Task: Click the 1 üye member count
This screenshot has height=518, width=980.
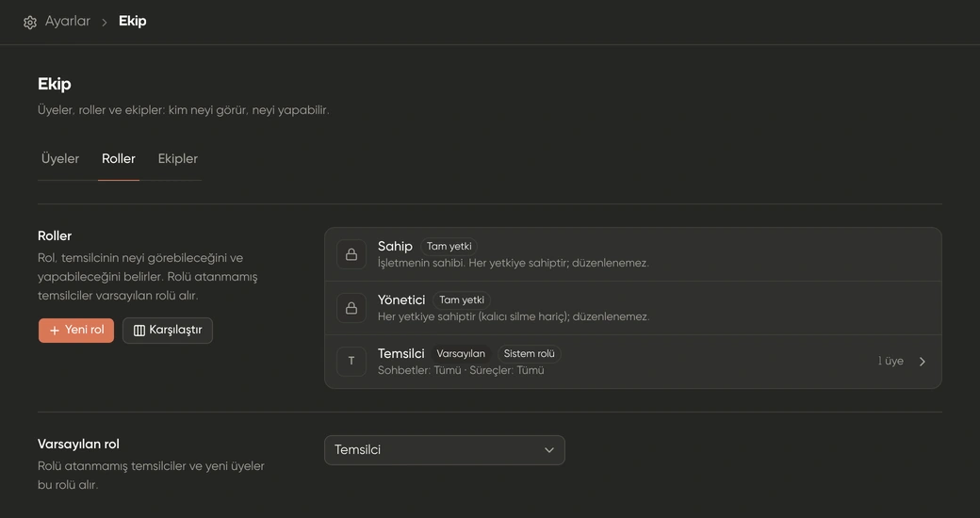Action: point(890,361)
